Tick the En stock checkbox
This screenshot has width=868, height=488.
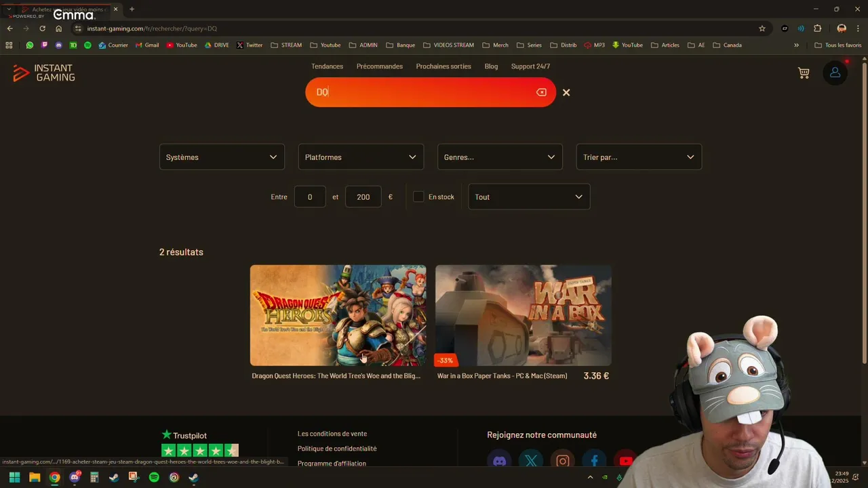pyautogui.click(x=418, y=197)
